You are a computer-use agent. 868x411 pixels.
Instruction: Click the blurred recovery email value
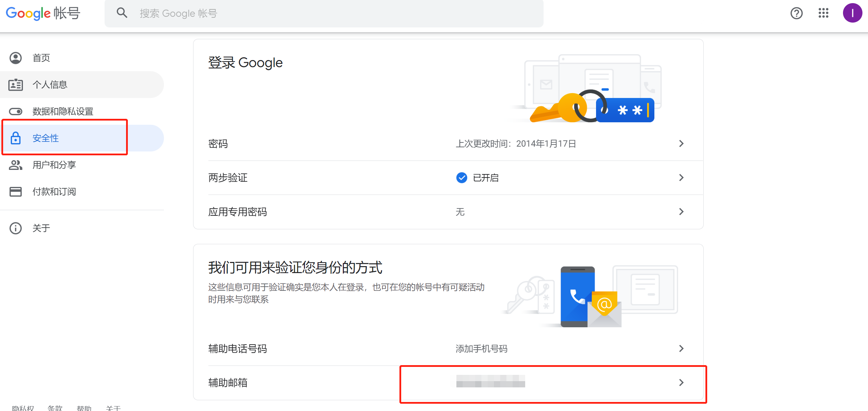[x=490, y=381]
